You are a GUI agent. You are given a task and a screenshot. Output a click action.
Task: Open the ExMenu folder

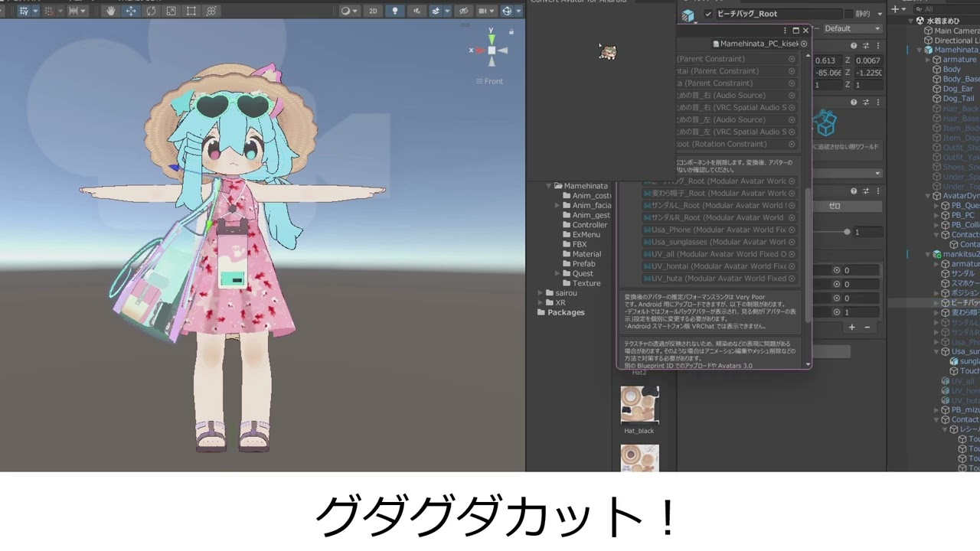580,235
